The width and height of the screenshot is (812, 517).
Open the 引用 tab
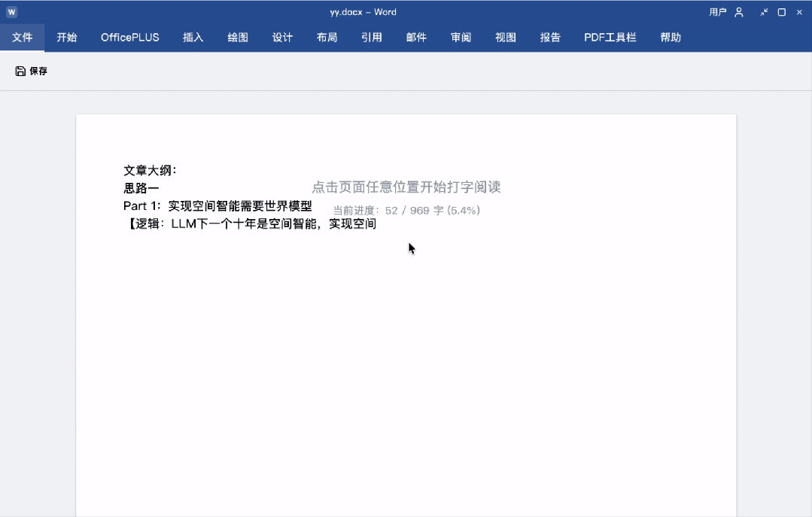(372, 37)
